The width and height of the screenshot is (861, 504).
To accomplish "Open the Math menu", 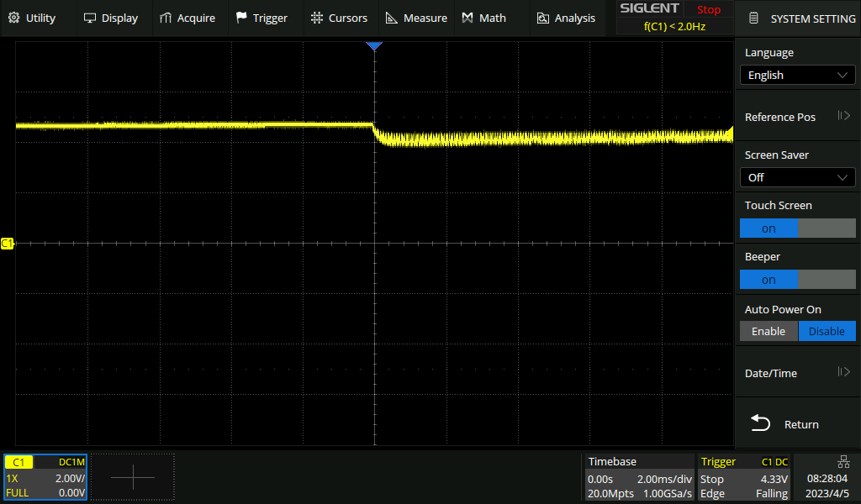I will (484, 18).
